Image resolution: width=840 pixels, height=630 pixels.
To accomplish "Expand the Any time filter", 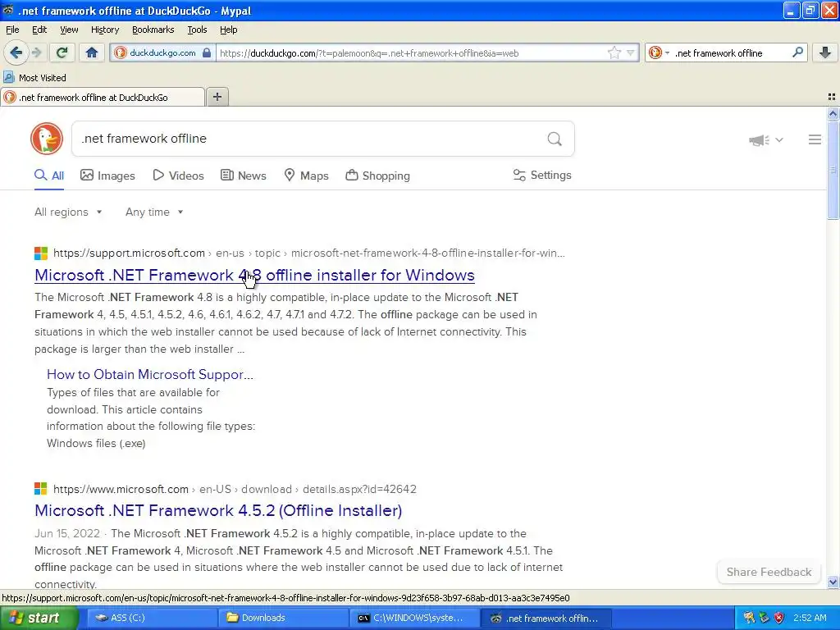I will tap(154, 212).
